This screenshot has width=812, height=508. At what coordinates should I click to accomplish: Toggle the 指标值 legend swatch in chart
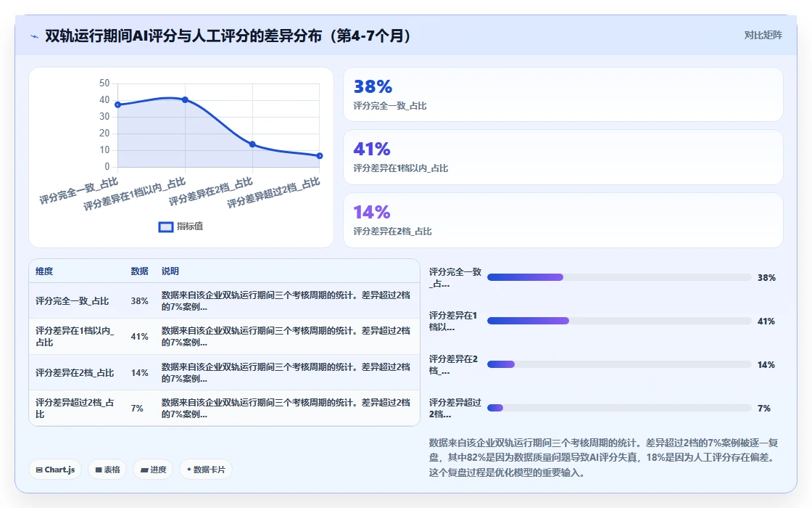(166, 226)
